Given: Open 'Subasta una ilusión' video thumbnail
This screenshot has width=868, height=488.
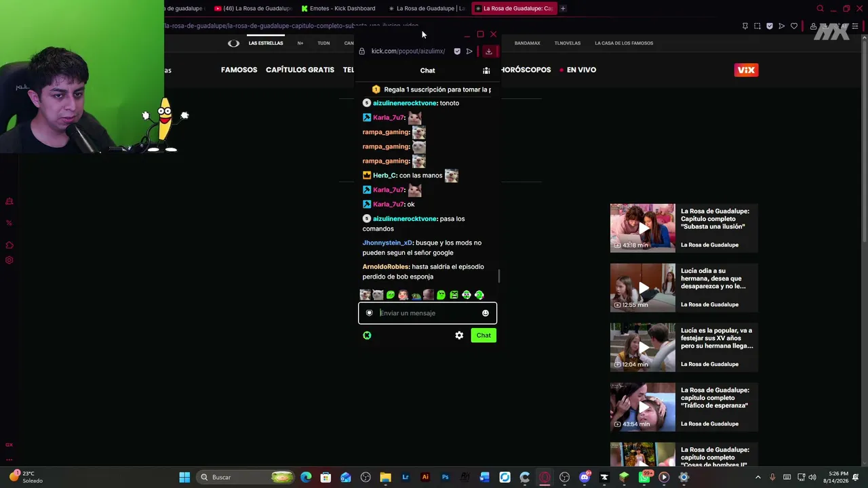Looking at the screenshot, I should click(x=643, y=228).
